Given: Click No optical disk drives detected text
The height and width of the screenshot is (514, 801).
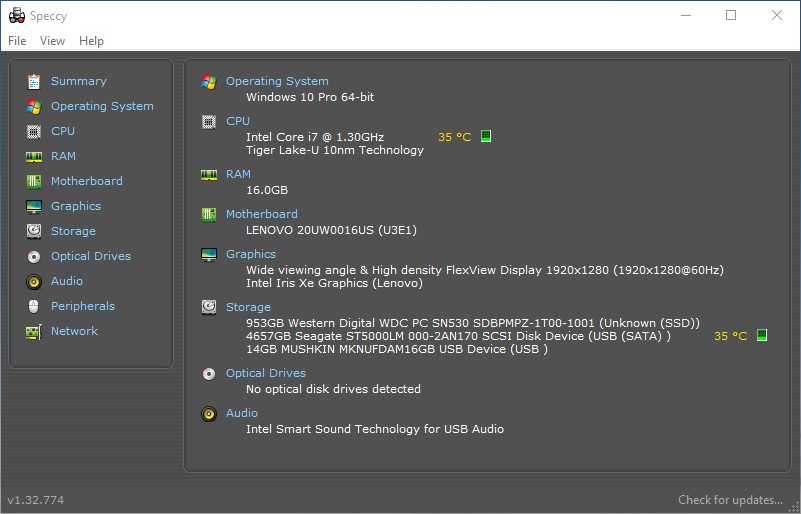Looking at the screenshot, I should click(334, 389).
